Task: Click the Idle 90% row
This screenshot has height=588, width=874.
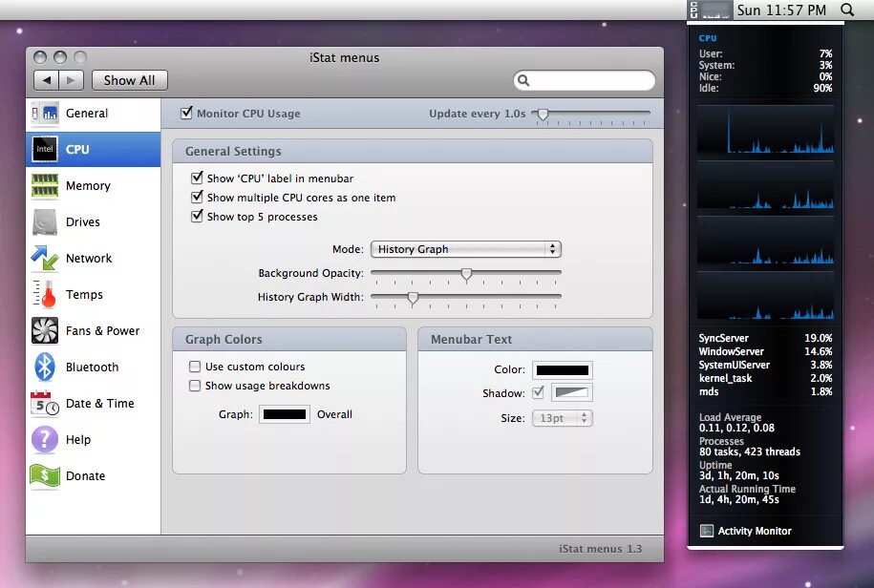Action: point(765,88)
